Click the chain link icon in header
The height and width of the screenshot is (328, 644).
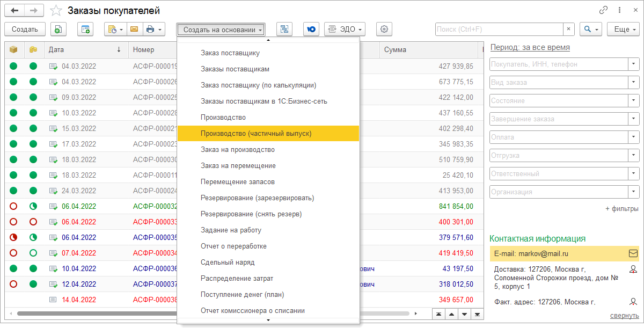point(604,10)
